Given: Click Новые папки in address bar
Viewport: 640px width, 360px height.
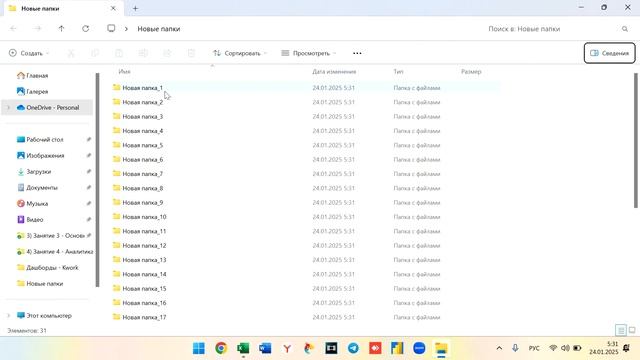Looking at the screenshot, I should (x=159, y=29).
